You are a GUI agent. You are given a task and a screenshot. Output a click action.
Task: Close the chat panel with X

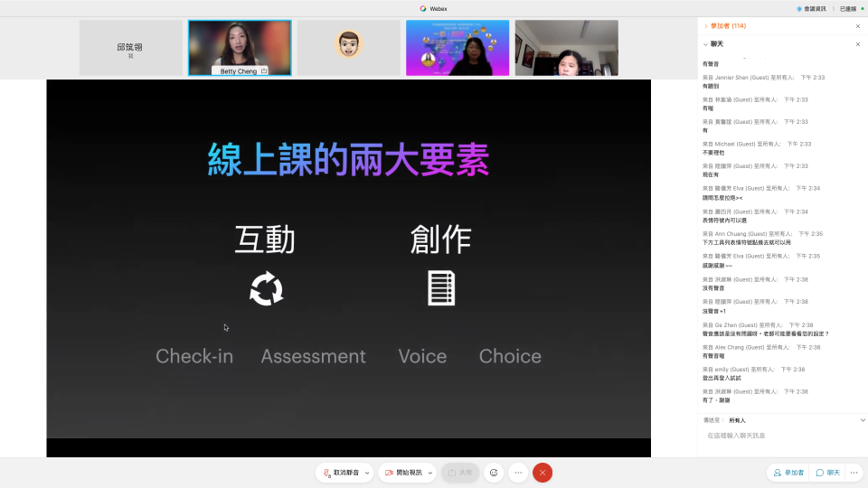tap(858, 43)
